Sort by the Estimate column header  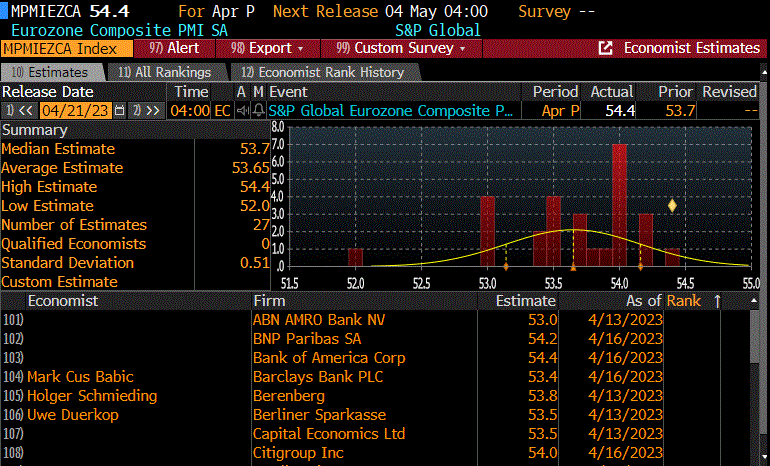[x=525, y=301]
